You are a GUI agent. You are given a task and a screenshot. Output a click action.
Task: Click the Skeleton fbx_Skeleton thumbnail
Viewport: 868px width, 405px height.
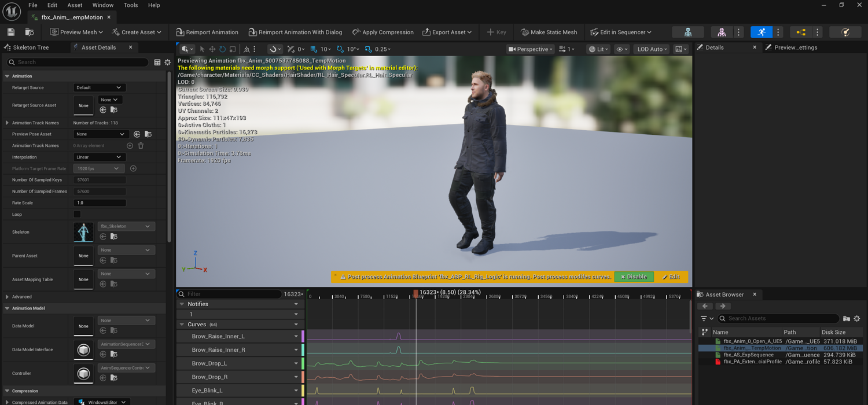(83, 232)
